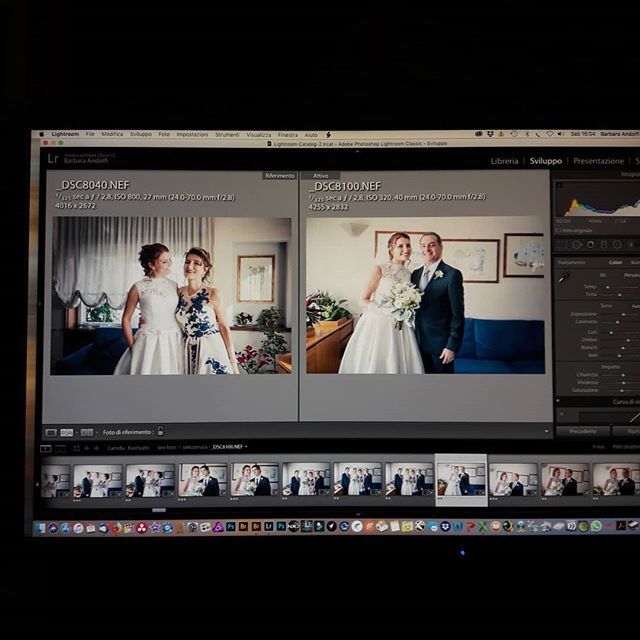Viewport: 640px width, 640px height.
Task: Switch to the Libreria module
Action: click(504, 161)
